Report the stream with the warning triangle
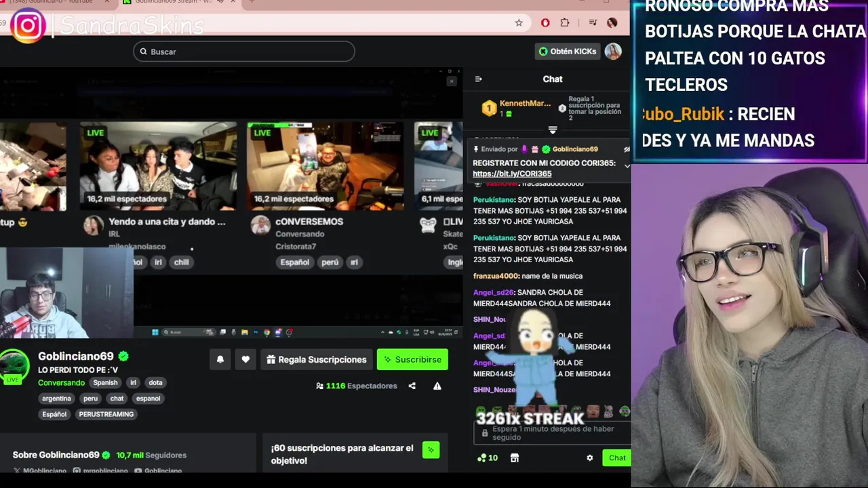 point(437,386)
